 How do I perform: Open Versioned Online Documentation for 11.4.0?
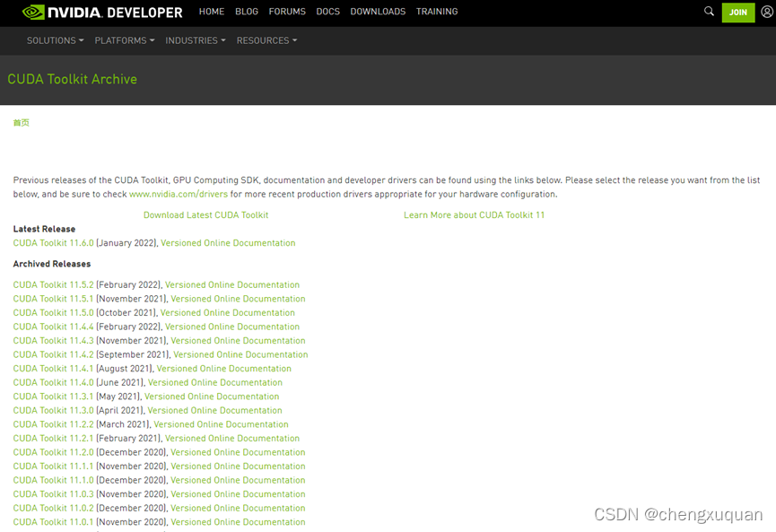click(214, 382)
